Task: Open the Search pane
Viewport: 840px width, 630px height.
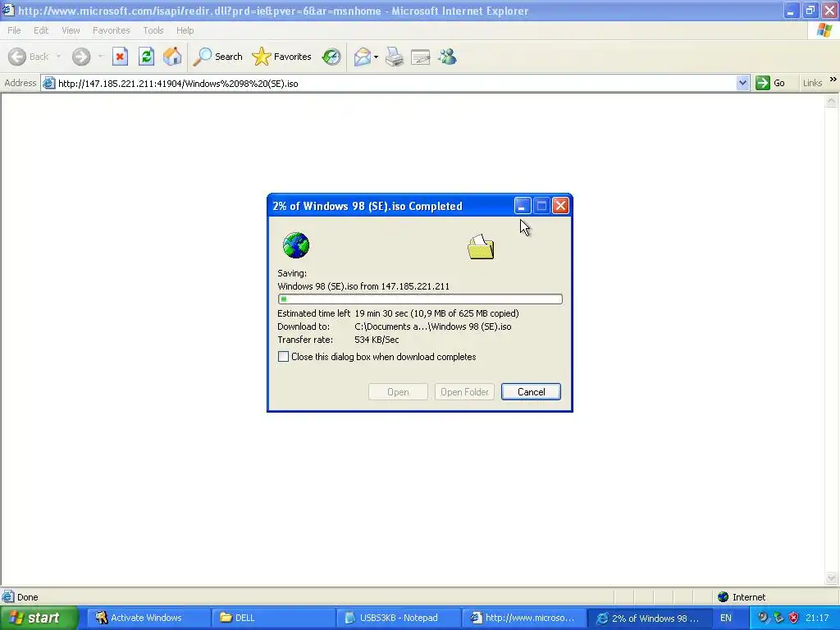Action: coord(218,57)
